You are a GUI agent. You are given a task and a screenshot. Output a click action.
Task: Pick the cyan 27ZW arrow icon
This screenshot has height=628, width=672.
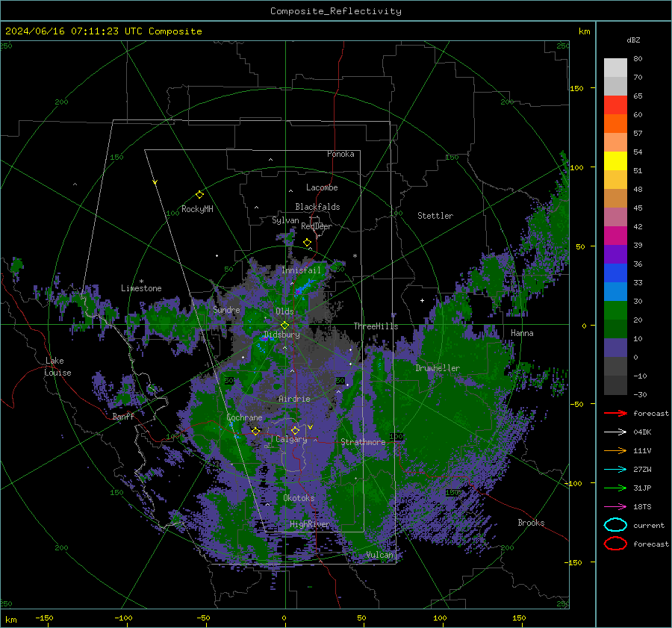[x=615, y=470]
